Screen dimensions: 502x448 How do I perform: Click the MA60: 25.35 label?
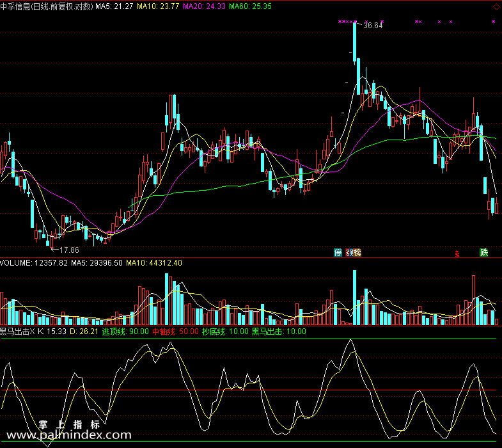tap(250, 6)
